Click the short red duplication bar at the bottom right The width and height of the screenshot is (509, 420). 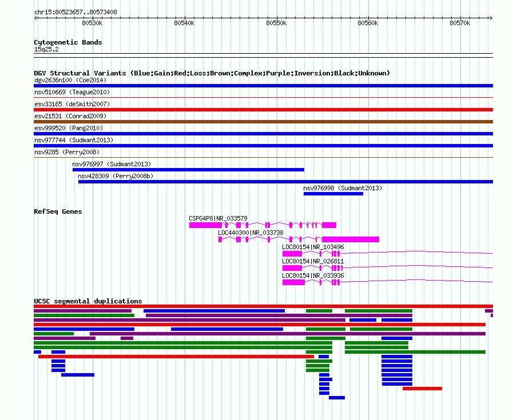pos(422,389)
